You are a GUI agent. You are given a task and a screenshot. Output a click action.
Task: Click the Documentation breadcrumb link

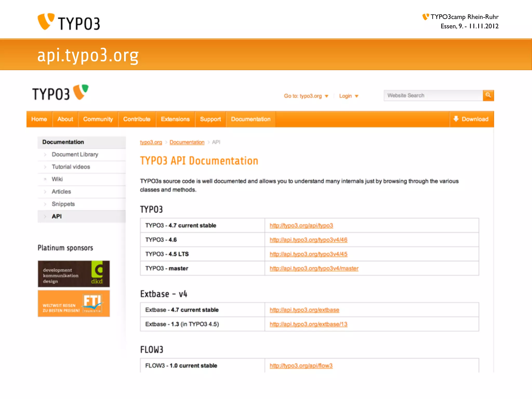[x=187, y=142]
